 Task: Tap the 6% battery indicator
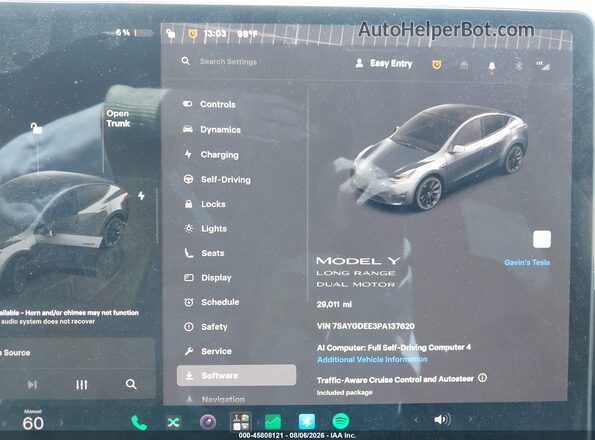[x=134, y=33]
